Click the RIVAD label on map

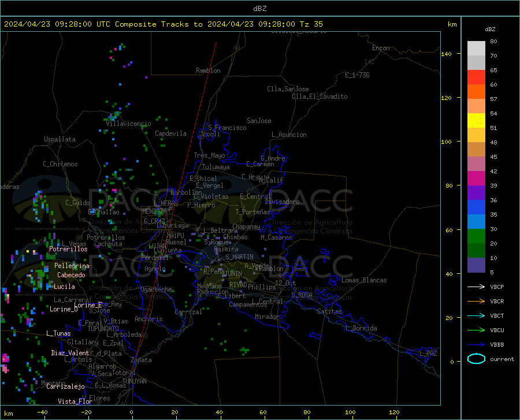[238, 285]
